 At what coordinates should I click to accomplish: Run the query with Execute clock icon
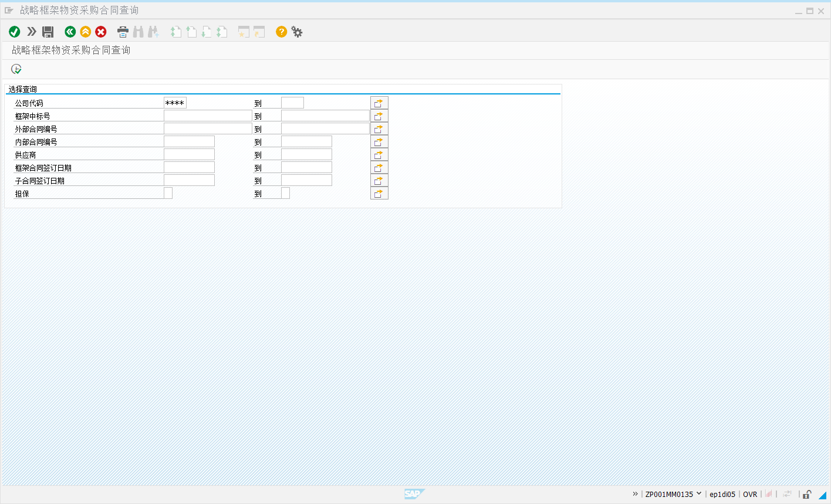click(16, 69)
